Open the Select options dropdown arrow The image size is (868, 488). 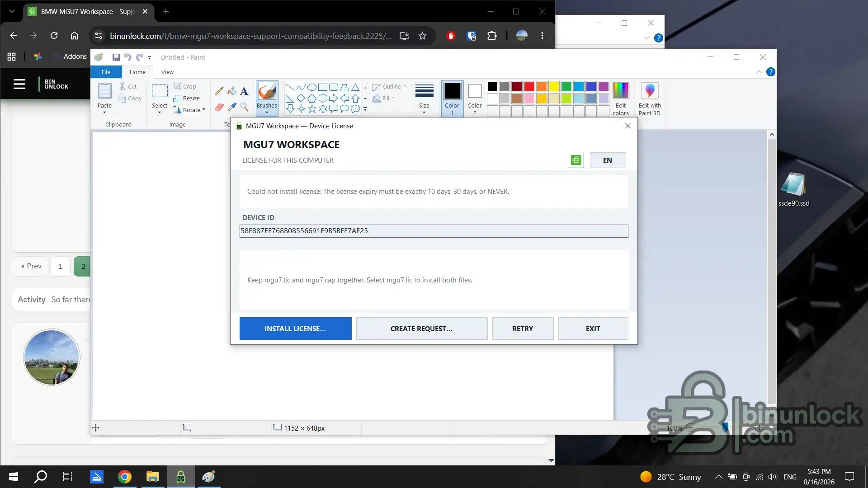point(160,113)
